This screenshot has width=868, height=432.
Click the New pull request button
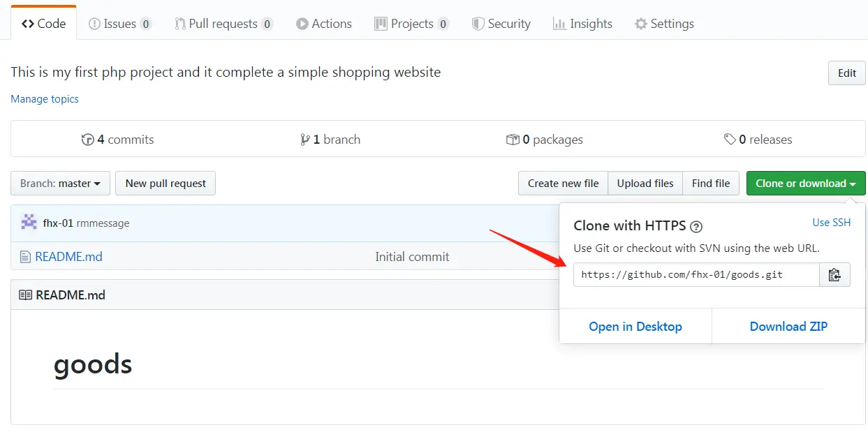(x=165, y=184)
